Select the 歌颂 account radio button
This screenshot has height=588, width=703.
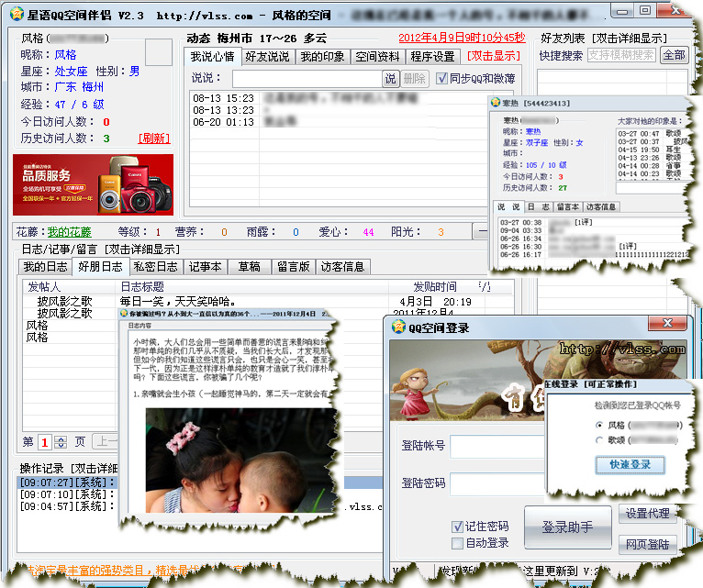click(599, 440)
